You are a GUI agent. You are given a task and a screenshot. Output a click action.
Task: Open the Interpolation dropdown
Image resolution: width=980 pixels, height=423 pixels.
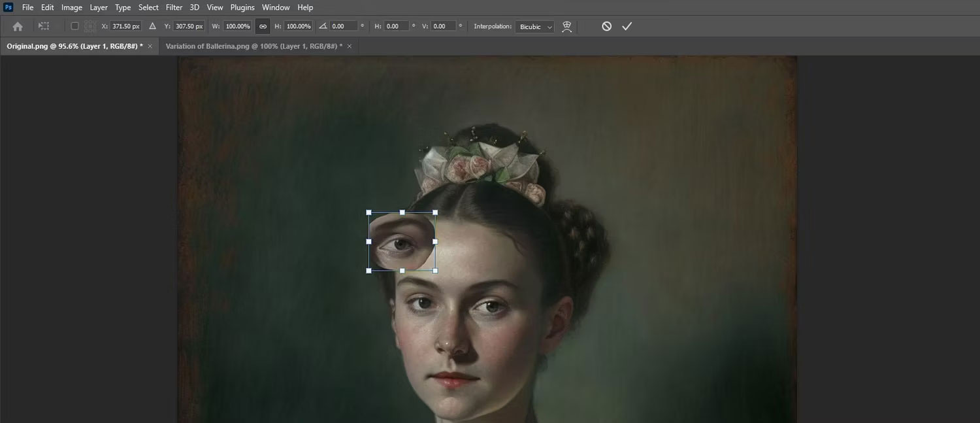point(534,27)
